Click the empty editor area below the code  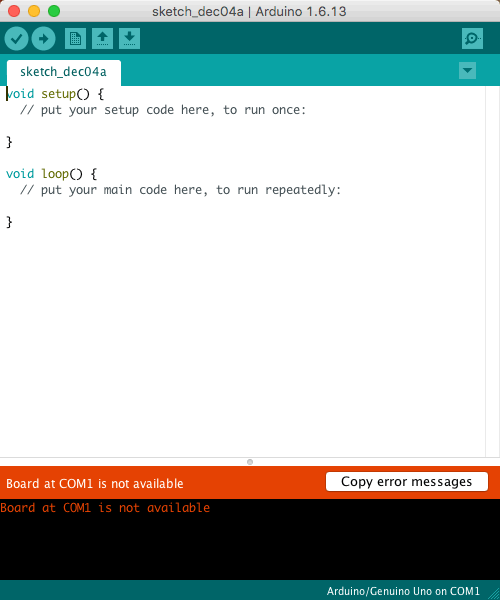[243, 341]
